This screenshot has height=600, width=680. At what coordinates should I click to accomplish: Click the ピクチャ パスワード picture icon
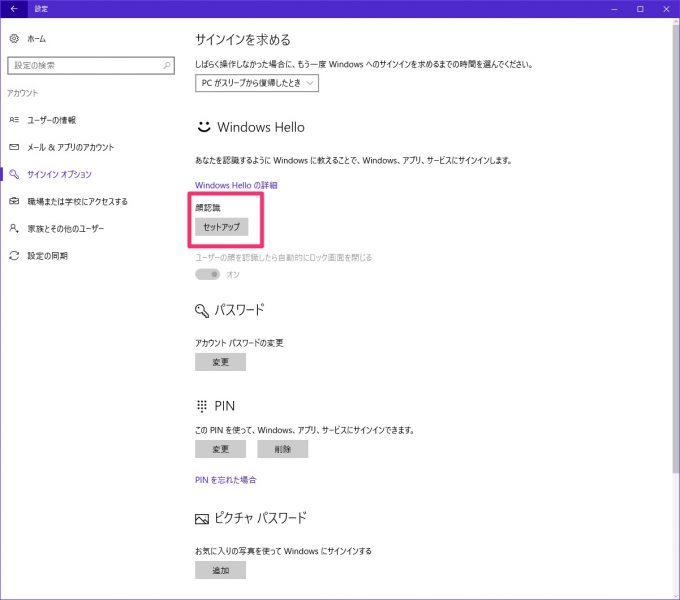pos(202,519)
